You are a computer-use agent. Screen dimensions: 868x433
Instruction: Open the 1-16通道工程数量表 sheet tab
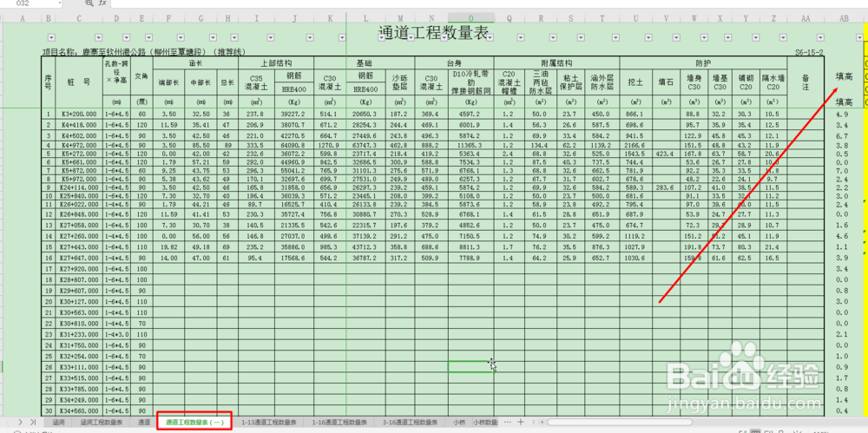(339, 423)
